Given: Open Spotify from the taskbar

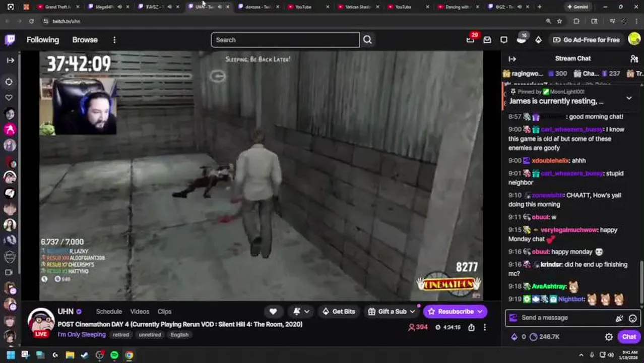Looking at the screenshot, I should [114, 355].
